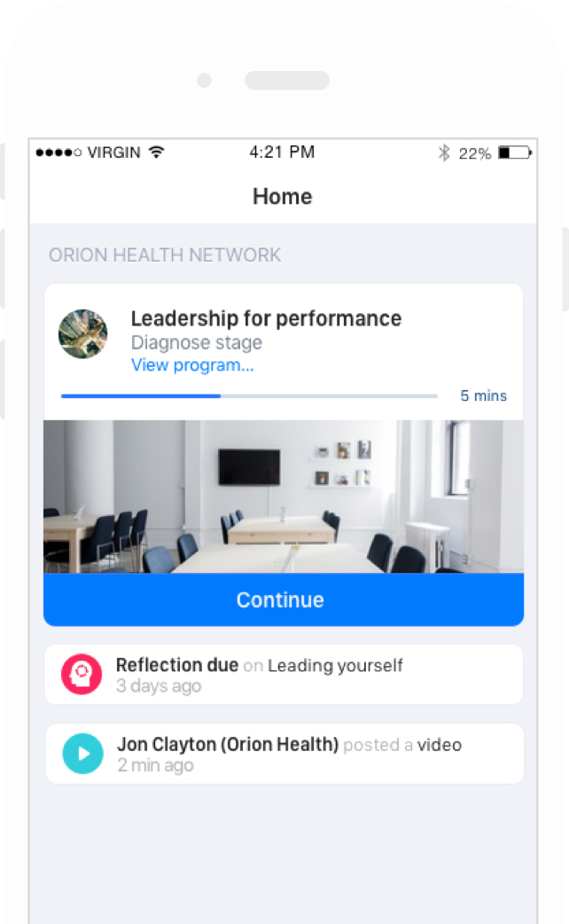Tap the 5 mins remaining label
The width and height of the screenshot is (569, 924).
484,395
